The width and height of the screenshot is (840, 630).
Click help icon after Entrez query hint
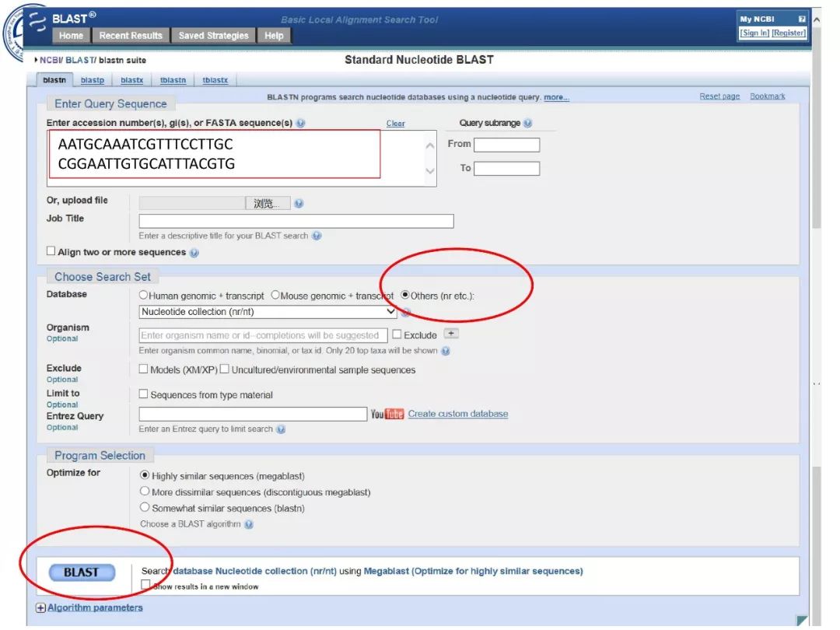[281, 429]
